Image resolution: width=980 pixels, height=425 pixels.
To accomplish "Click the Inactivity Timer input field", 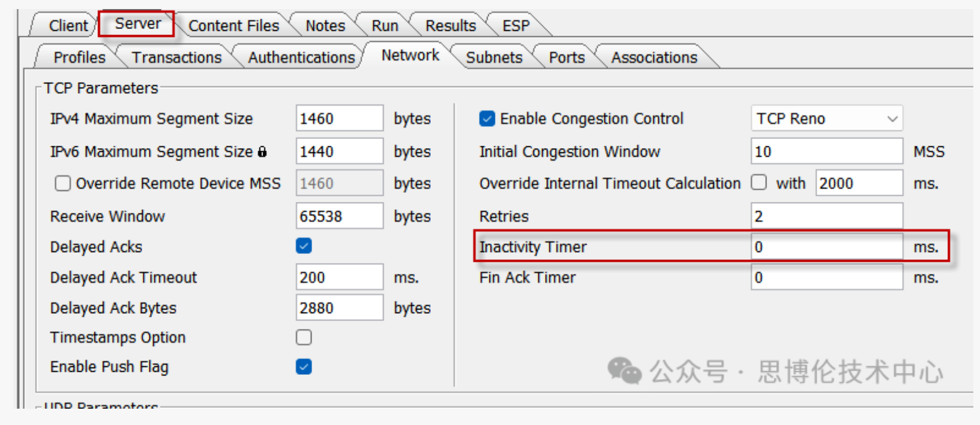I will pyautogui.click(x=826, y=247).
